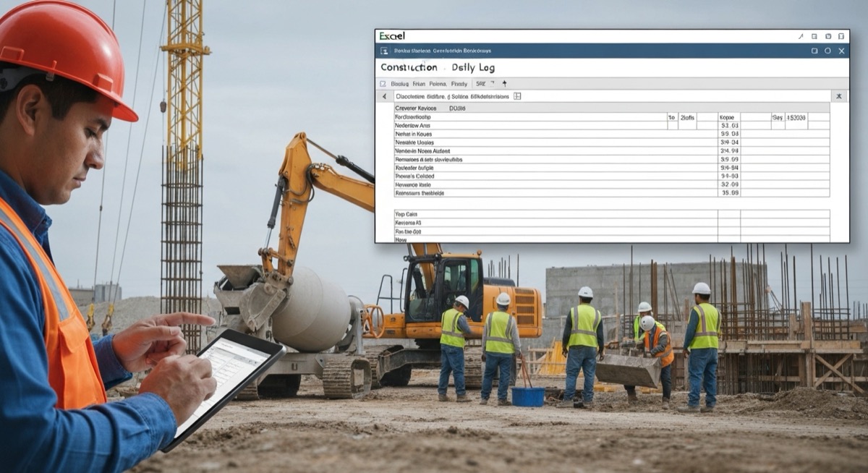Click the green workbook icon on the window header bar
Viewport: 868px width, 473px height.
pos(385,51)
